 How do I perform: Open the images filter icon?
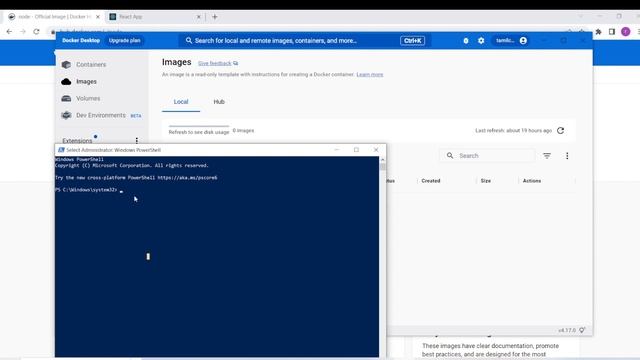click(547, 156)
